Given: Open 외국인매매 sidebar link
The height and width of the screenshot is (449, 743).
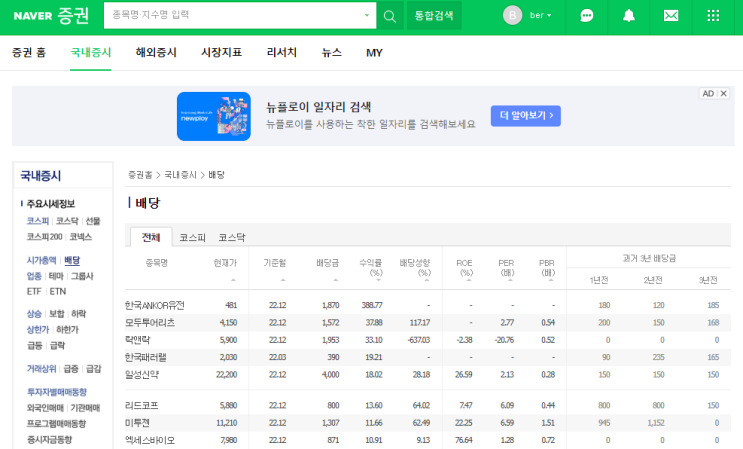Looking at the screenshot, I should [45, 408].
